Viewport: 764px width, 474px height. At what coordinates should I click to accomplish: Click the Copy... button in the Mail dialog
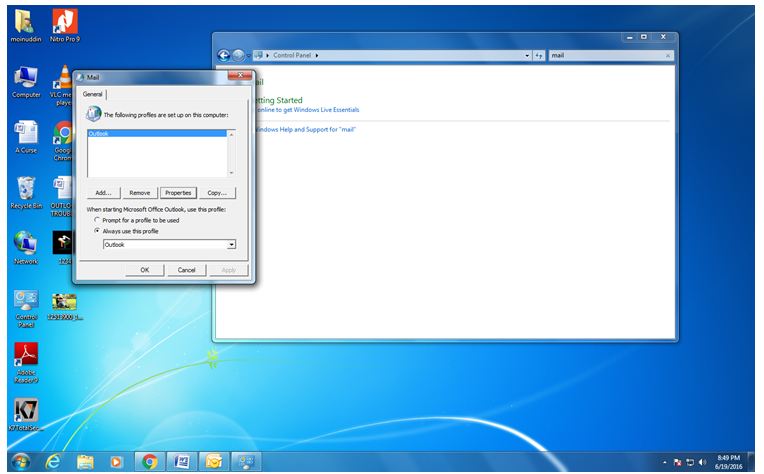pos(216,192)
